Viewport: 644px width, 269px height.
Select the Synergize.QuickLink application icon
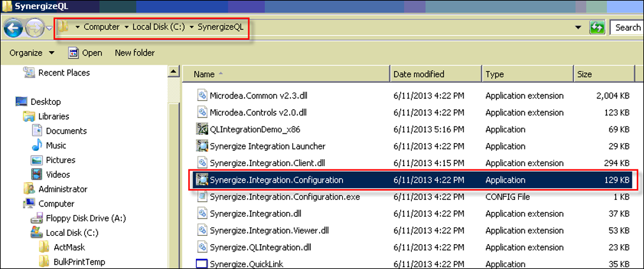[x=202, y=264]
